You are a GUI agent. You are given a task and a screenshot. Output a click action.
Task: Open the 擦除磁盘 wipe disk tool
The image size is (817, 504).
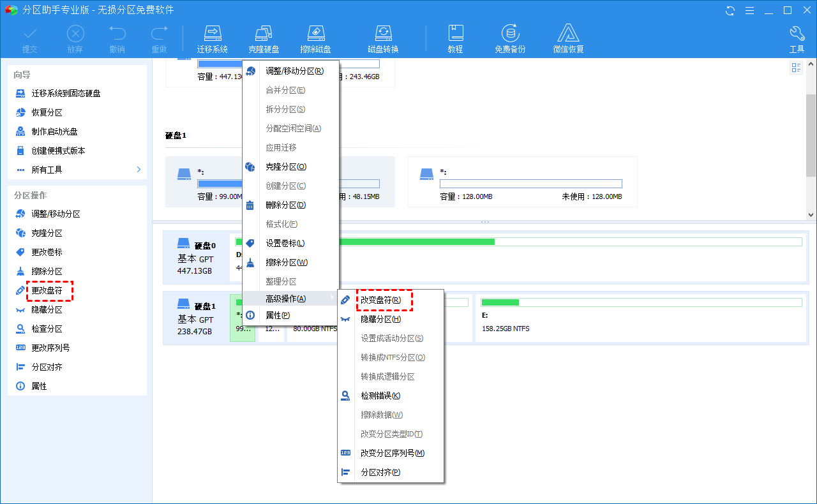coord(316,40)
